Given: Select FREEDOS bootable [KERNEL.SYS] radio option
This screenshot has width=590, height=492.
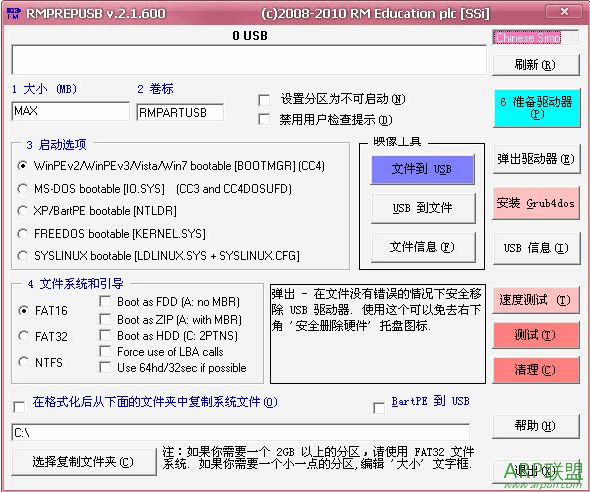Looking at the screenshot, I should [x=23, y=234].
